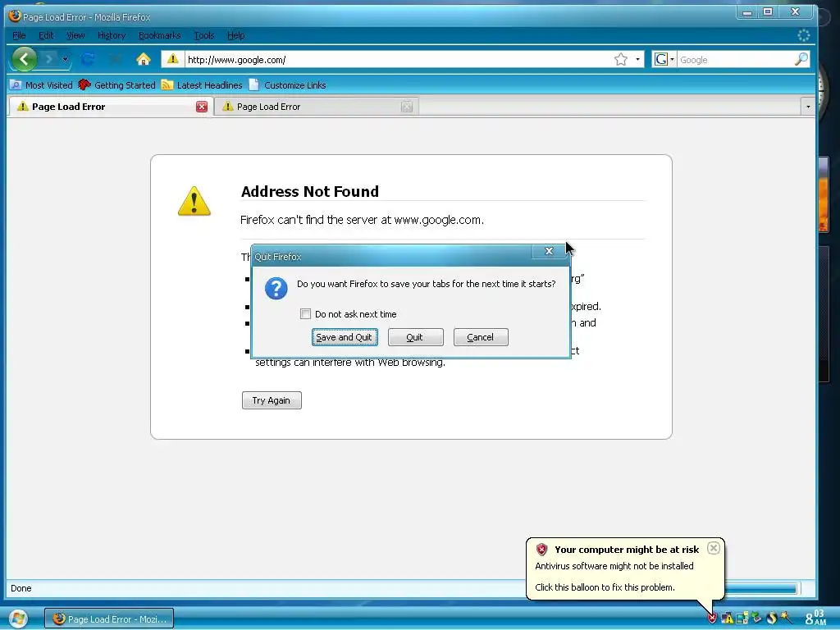Screen dimensions: 840x630
Task: Open the List all tabs dropdown
Action: coord(808,107)
